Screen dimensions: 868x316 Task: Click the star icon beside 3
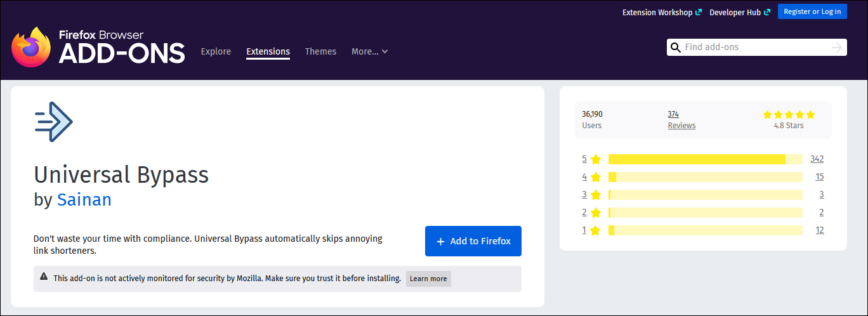point(595,195)
